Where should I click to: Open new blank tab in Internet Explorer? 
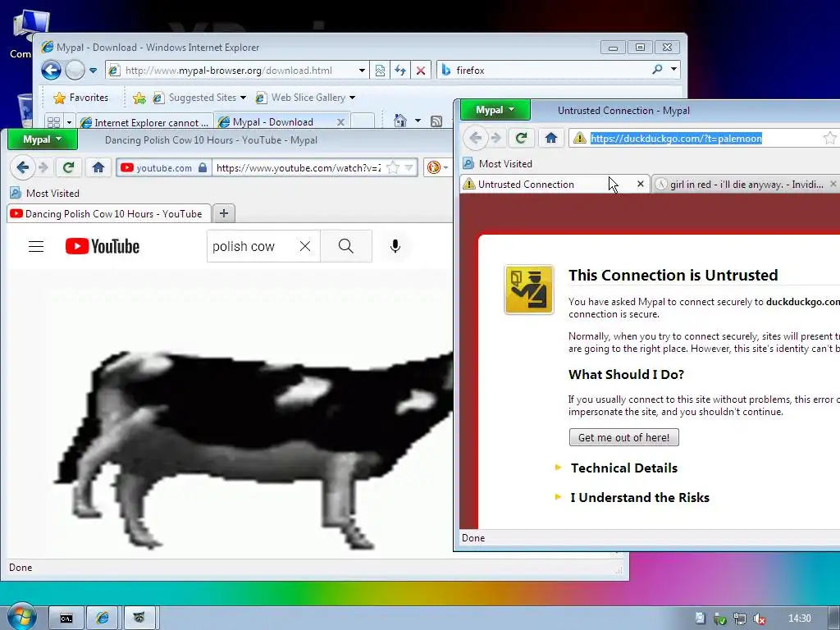tap(363, 121)
